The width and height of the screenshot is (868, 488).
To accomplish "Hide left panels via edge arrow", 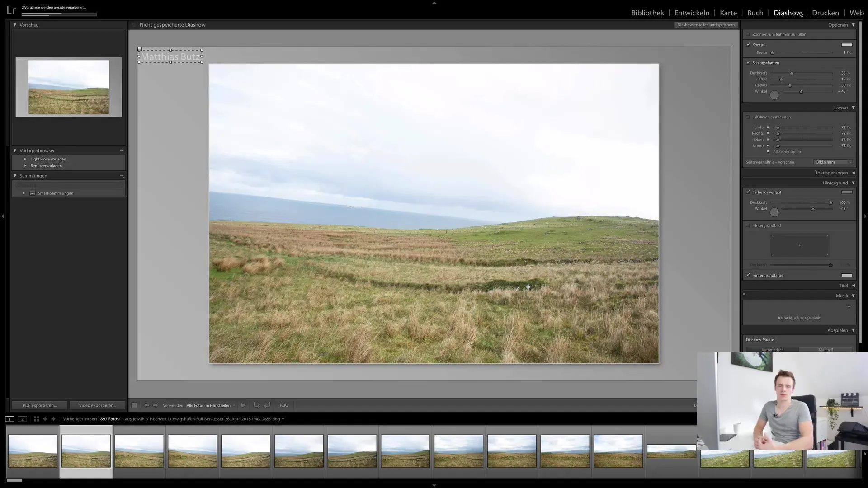I will pos(3,216).
